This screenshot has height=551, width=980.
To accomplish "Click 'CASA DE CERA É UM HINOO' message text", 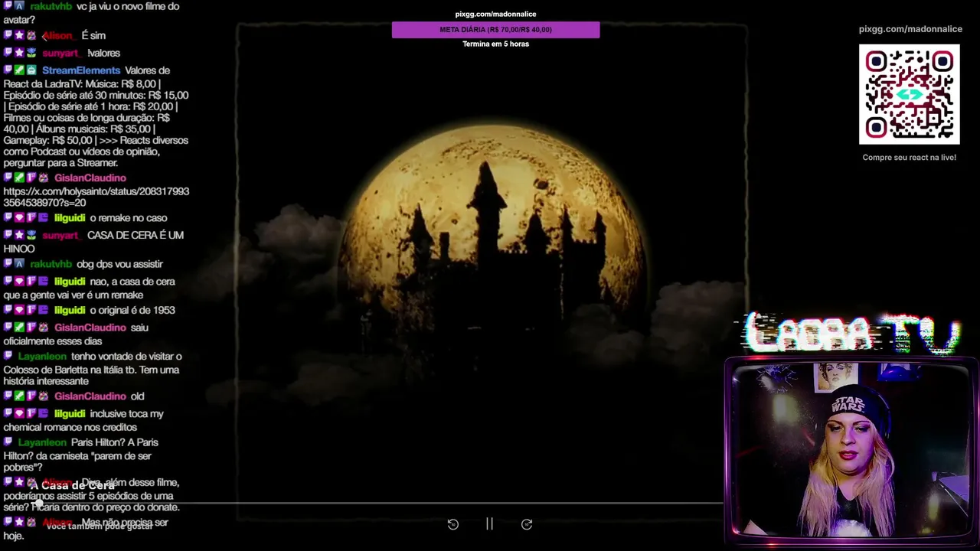I will (x=93, y=242).
